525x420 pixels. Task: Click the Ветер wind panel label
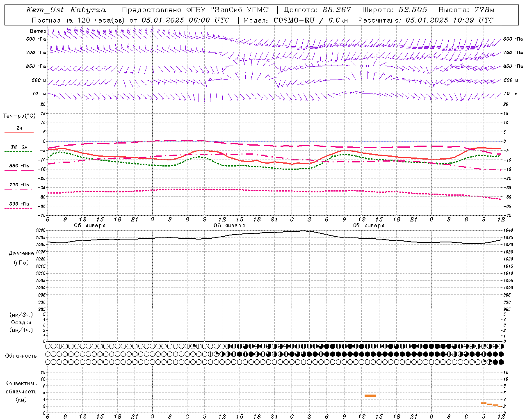(x=38, y=31)
